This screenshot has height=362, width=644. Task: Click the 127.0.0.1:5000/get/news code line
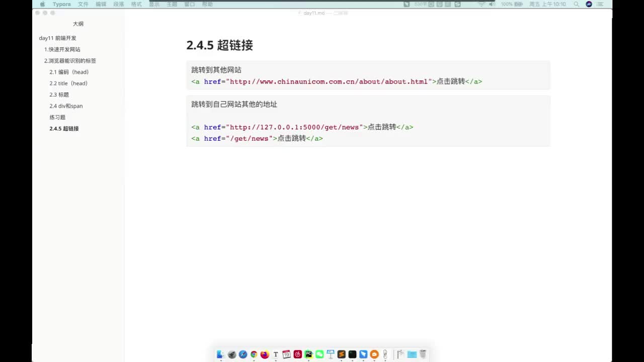[x=302, y=127]
